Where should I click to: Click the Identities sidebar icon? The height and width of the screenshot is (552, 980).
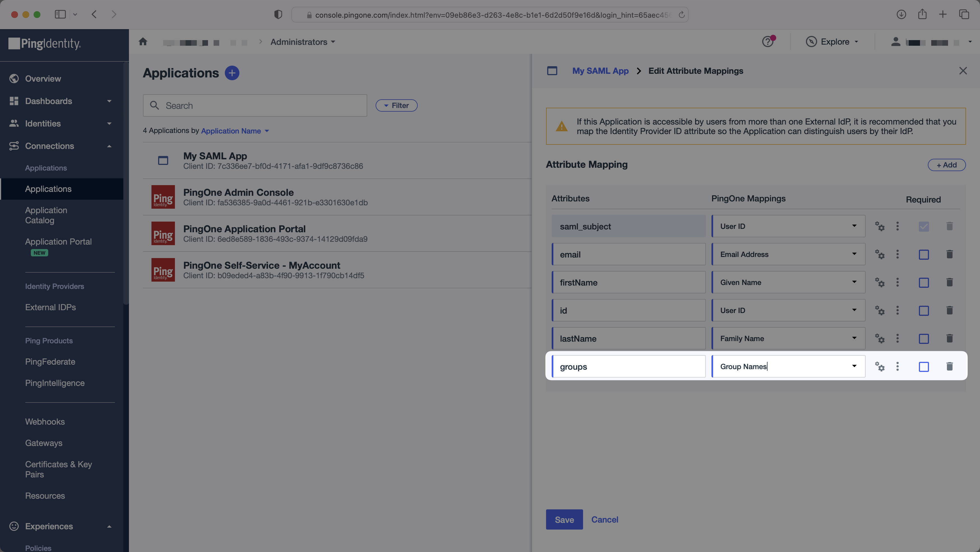(x=14, y=123)
